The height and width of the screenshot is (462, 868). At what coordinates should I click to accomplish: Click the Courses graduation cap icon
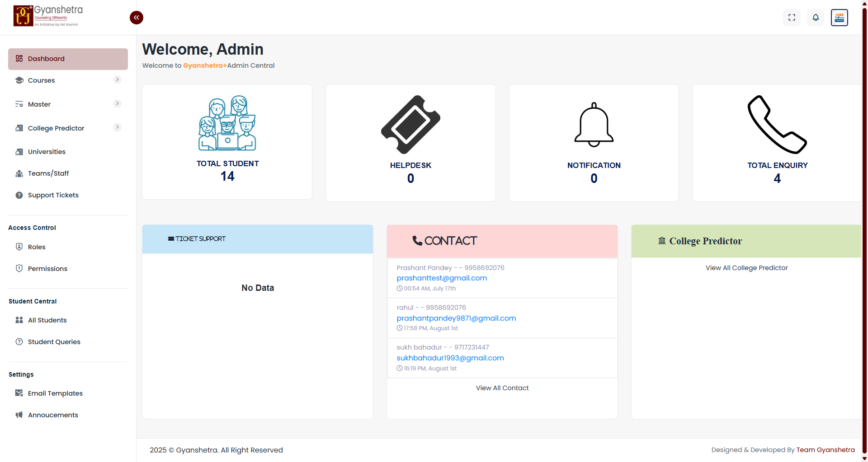[x=19, y=80]
